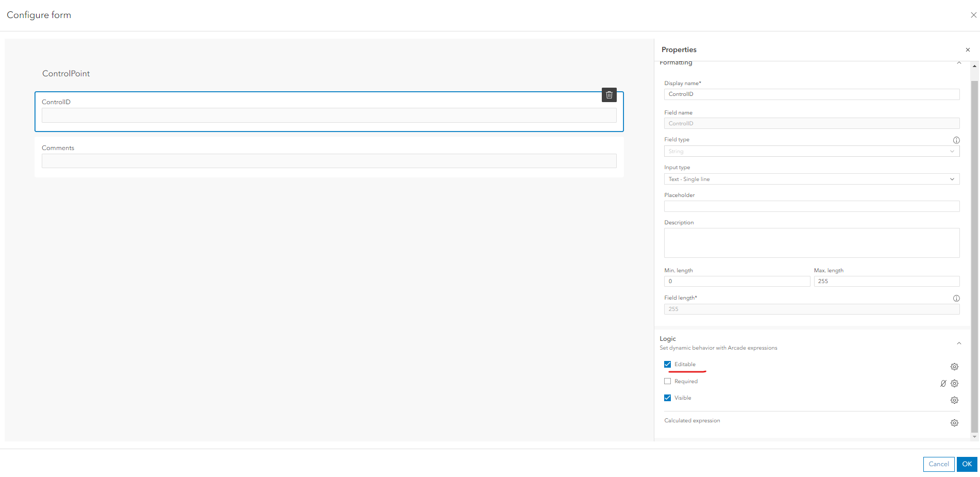This screenshot has width=980, height=477.
Task: Show Field type info tooltip
Action: tap(956, 140)
